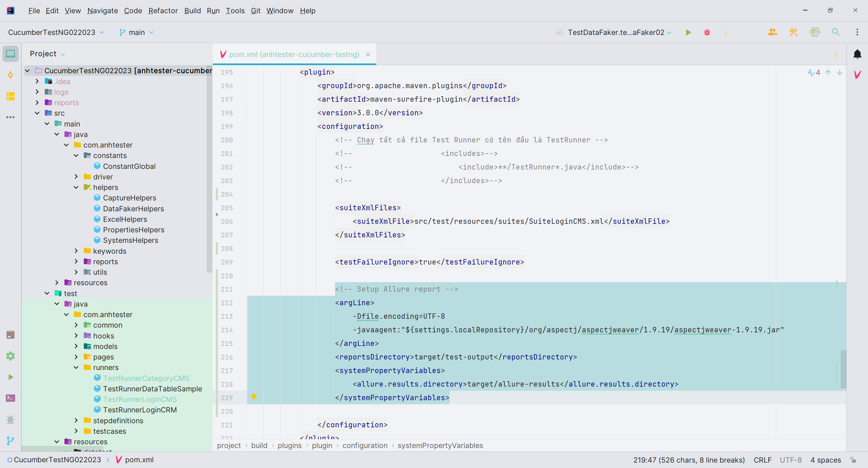Image resolution: width=868 pixels, height=468 pixels.
Task: Open CucumberTestNG022023 project dropdown in toolbar
Action: (56, 32)
